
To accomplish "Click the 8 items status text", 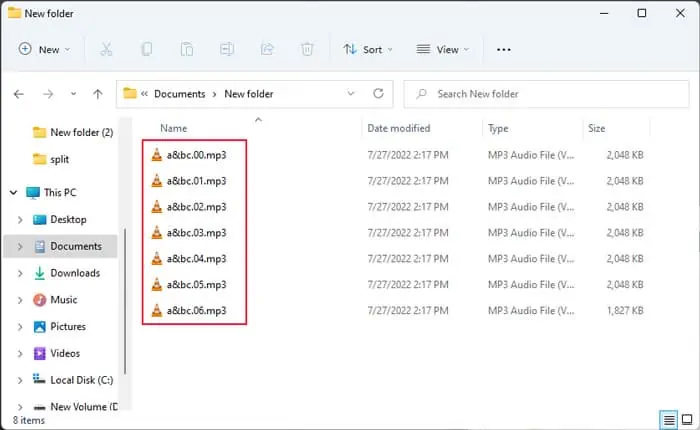I will pos(29,420).
